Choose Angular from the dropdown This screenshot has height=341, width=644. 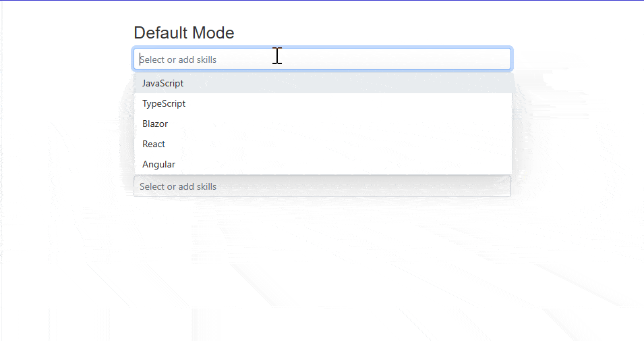click(x=323, y=164)
